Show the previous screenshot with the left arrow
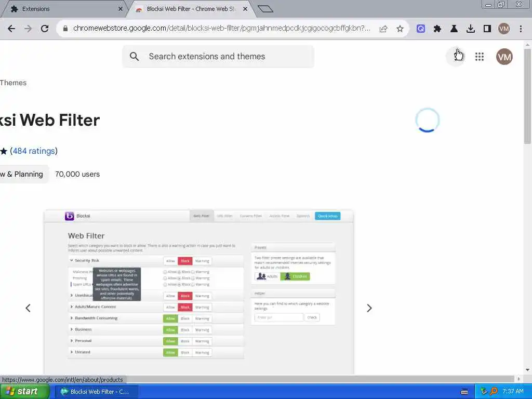Viewport: 532px width, 399px height. (28, 308)
